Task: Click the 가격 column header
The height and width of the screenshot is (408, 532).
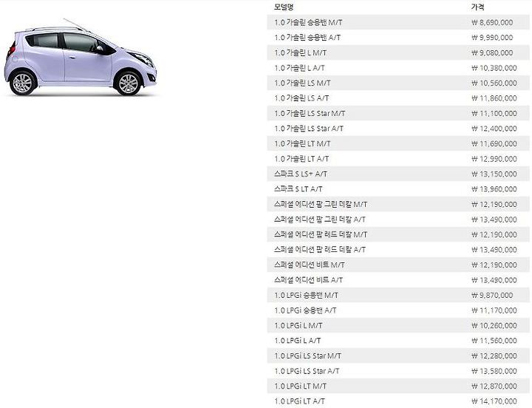Action: [x=477, y=7]
